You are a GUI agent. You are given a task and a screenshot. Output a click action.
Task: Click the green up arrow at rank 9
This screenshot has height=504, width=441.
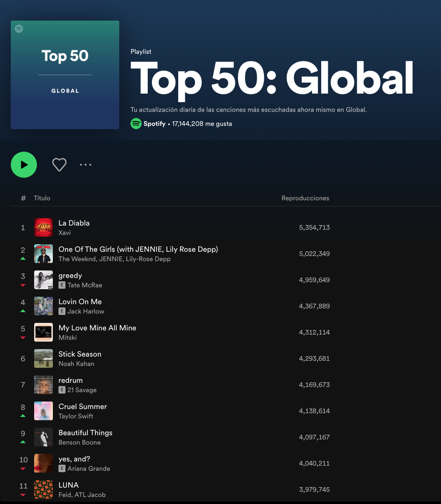pos(23,442)
